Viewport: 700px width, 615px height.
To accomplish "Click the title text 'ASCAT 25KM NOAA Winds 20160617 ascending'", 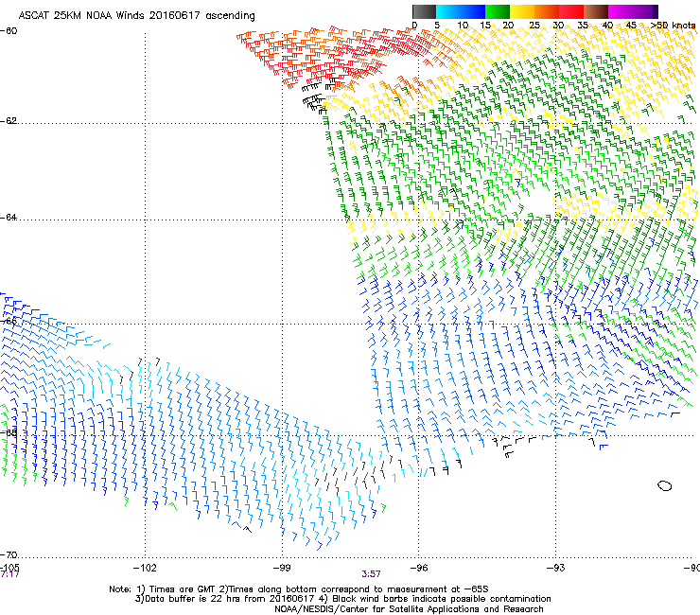I will click(x=136, y=16).
